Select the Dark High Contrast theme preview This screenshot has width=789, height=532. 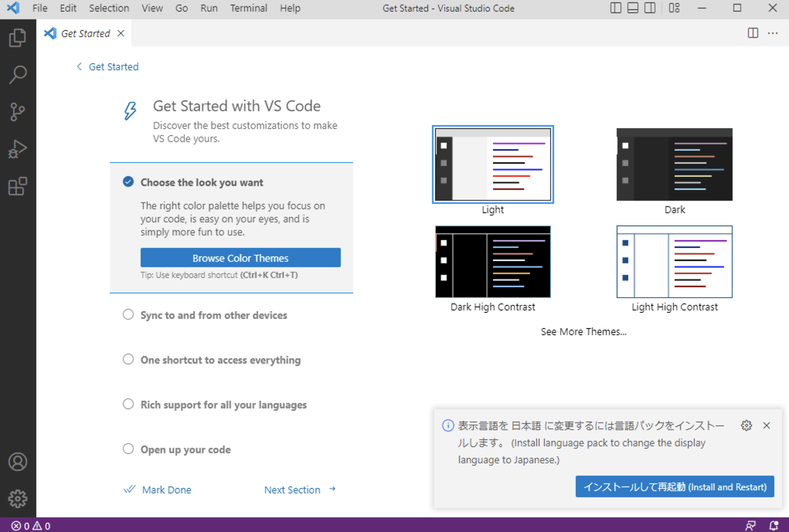click(493, 262)
